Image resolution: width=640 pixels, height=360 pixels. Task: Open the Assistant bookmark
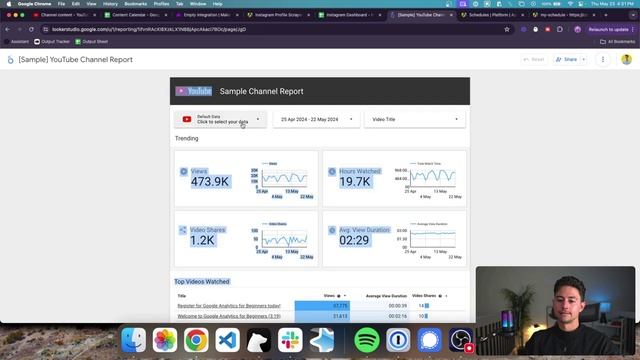pyautogui.click(x=17, y=42)
